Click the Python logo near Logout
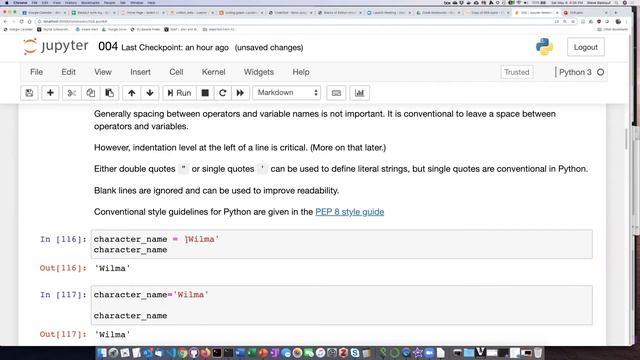 pyautogui.click(x=544, y=47)
